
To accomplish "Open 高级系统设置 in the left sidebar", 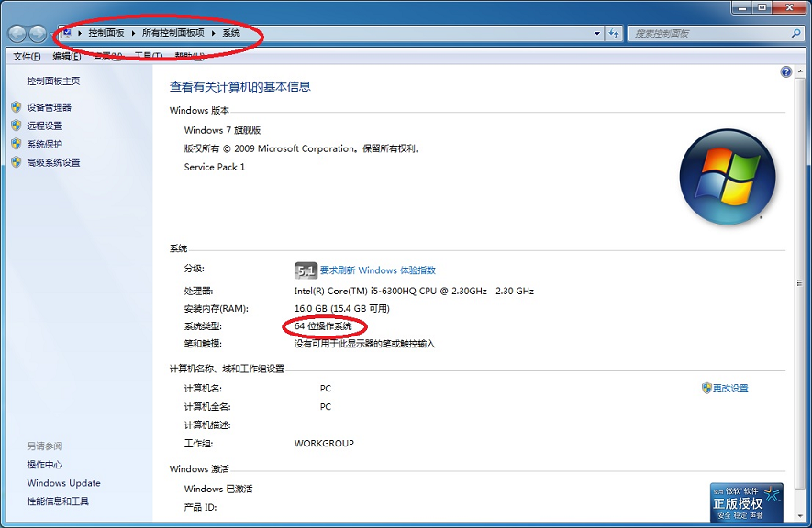I will (53, 162).
